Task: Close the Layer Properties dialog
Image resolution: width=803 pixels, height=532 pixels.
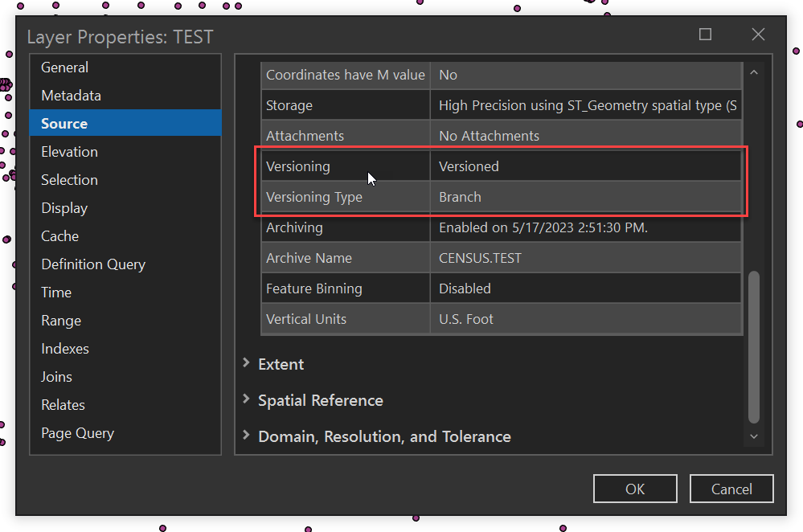Action: click(x=757, y=34)
